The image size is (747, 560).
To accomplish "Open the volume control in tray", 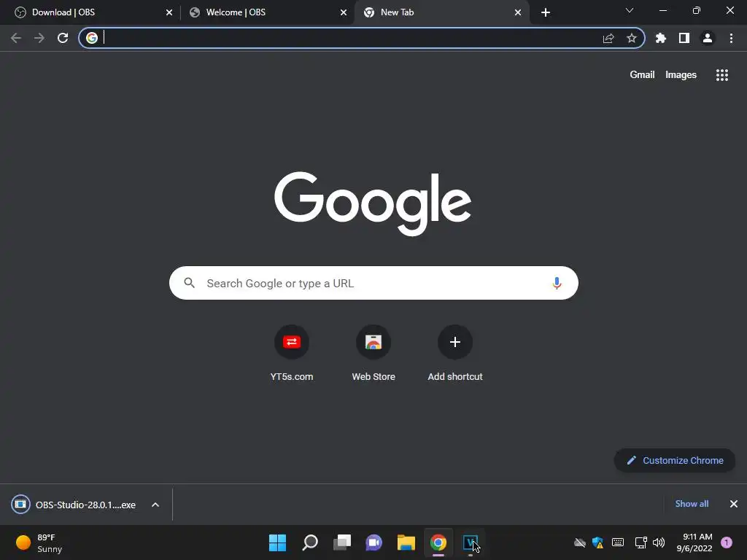I will click(659, 542).
